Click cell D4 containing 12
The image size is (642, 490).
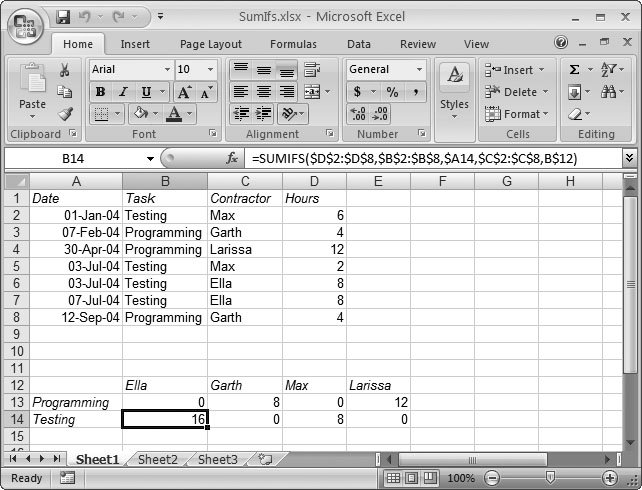click(314, 249)
